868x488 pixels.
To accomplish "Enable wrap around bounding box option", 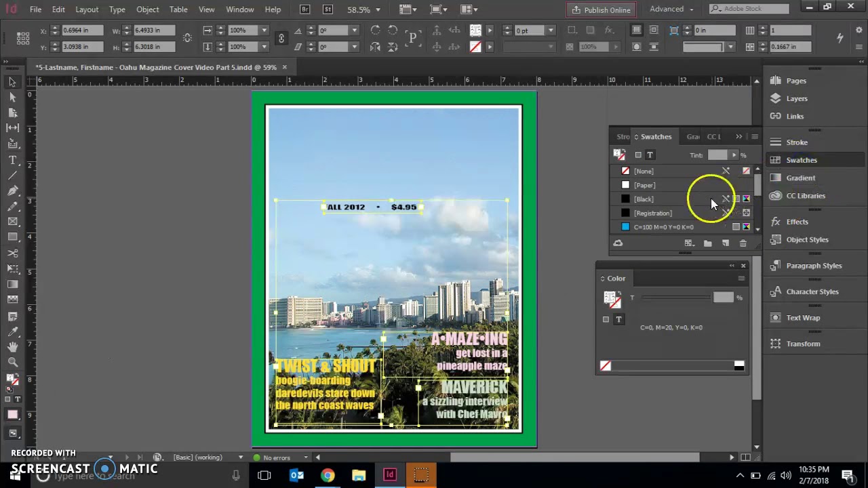I will (654, 30).
